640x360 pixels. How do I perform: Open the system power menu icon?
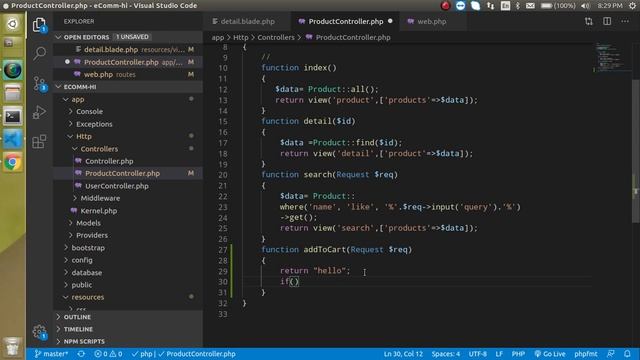coord(633,6)
